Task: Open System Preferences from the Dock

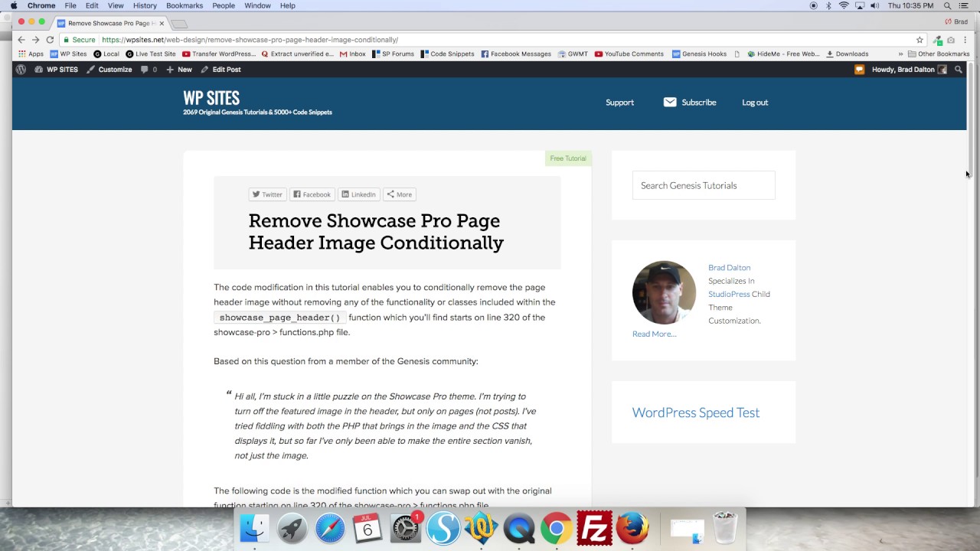Action: (x=406, y=528)
